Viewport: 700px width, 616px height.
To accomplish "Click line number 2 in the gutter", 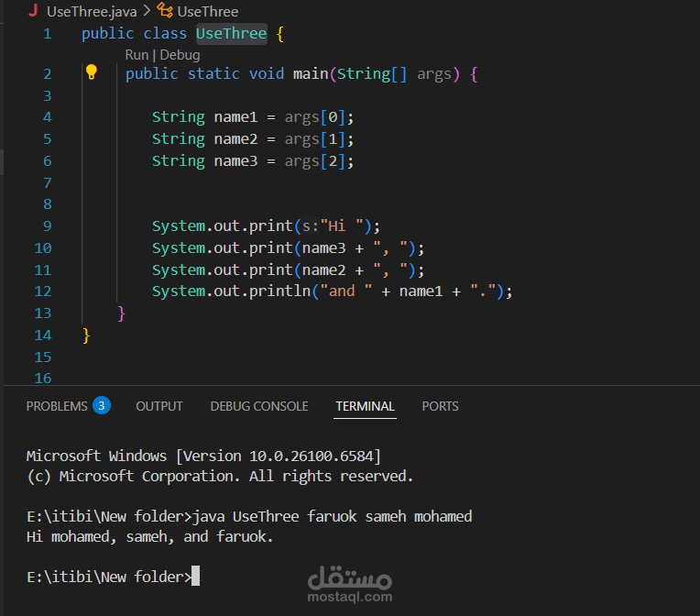I will 48,73.
